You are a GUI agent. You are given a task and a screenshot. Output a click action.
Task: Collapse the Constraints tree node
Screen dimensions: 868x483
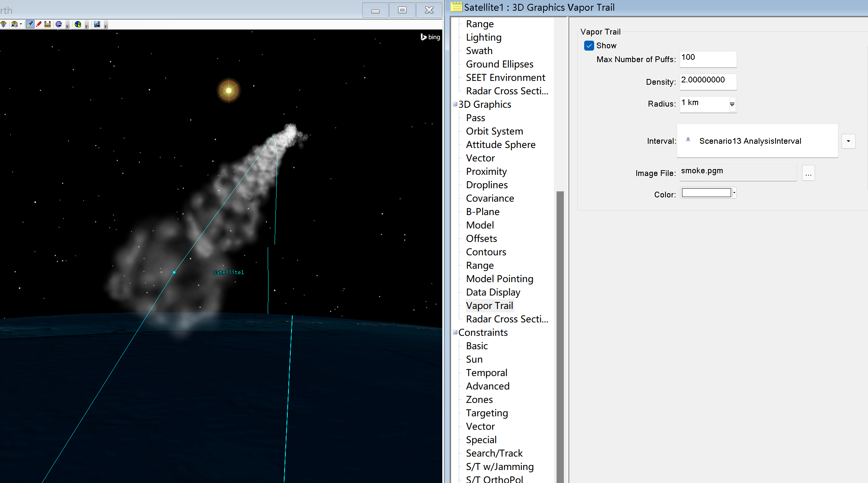[x=455, y=332]
